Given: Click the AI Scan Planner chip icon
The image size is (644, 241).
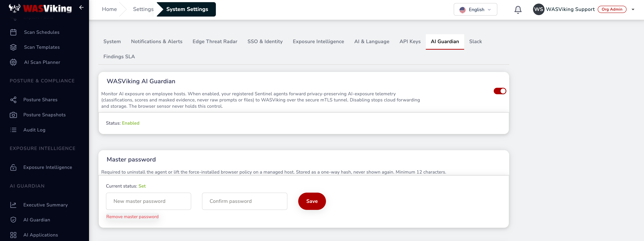Looking at the screenshot, I should [x=13, y=62].
